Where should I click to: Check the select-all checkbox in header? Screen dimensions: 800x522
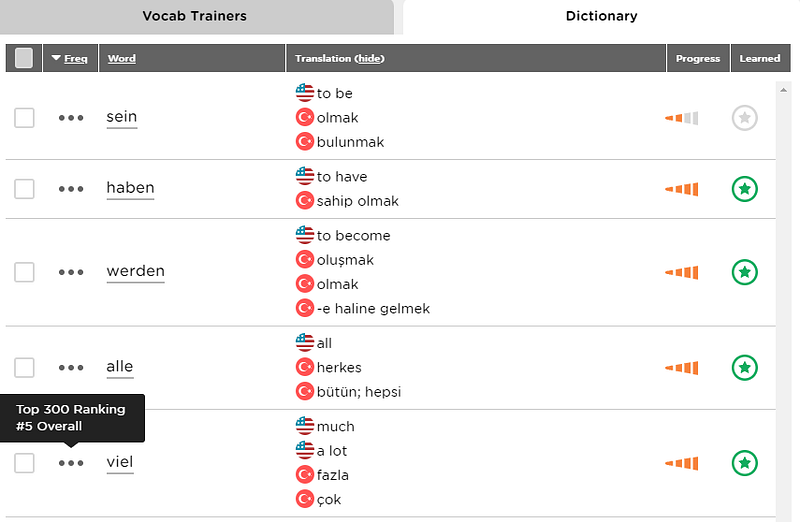point(24,58)
